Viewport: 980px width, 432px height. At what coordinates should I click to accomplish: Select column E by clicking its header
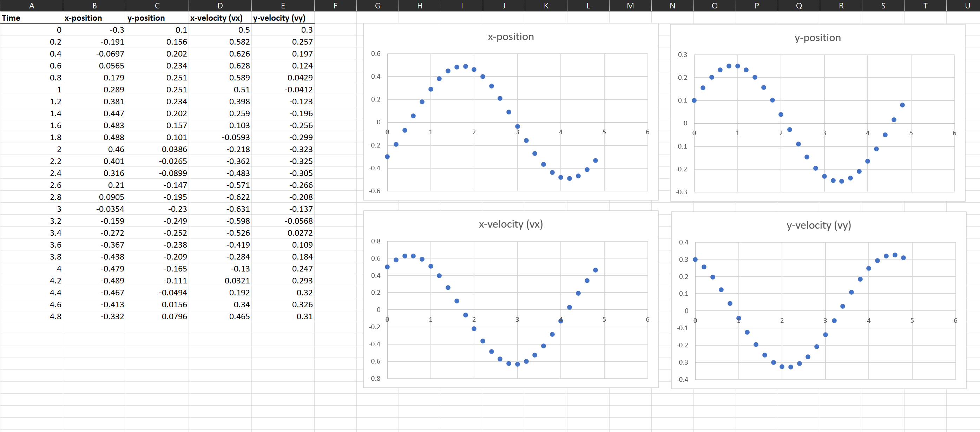283,6
